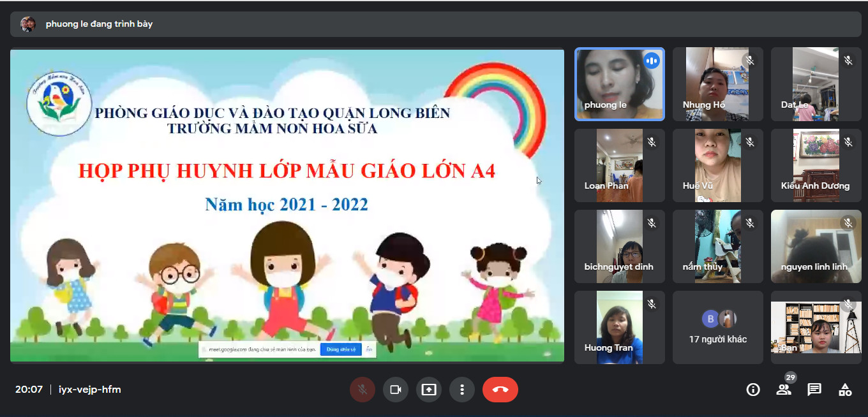Expand the "17 người khác" tile
The height and width of the screenshot is (417, 868).
click(x=718, y=328)
